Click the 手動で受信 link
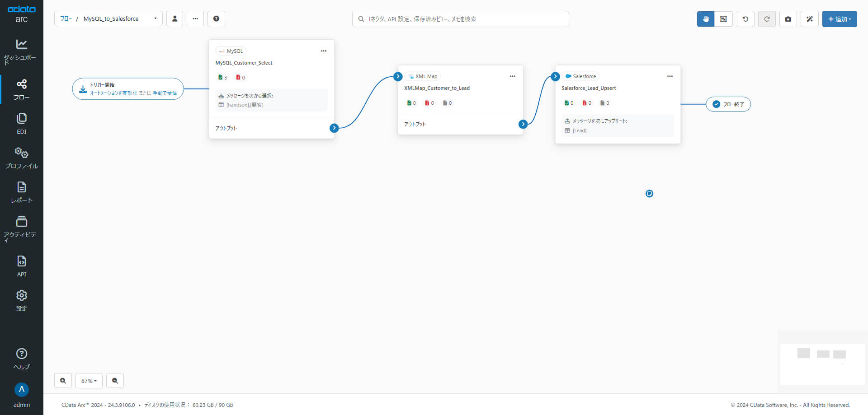 (x=165, y=93)
